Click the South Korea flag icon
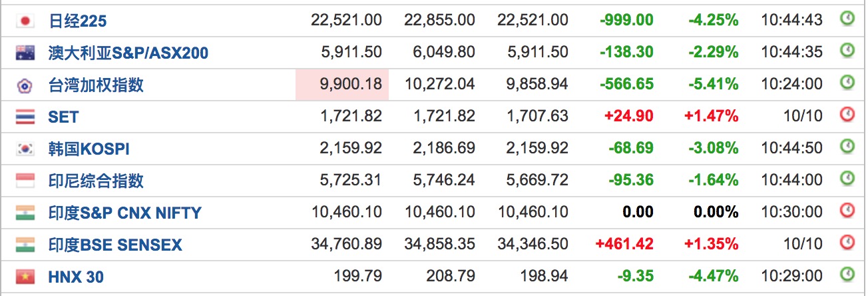This screenshot has width=868, height=296. tap(25, 149)
